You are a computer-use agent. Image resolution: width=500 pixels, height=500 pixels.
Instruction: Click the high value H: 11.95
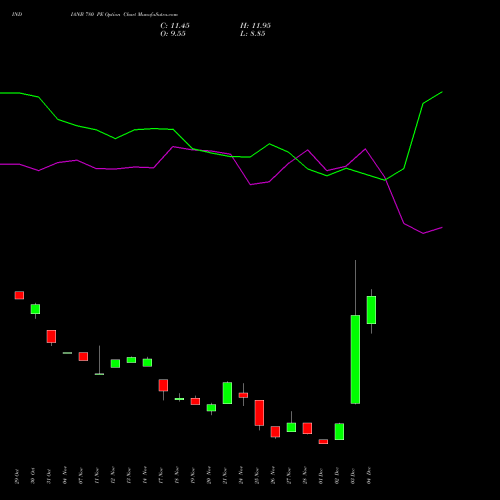click(x=255, y=26)
